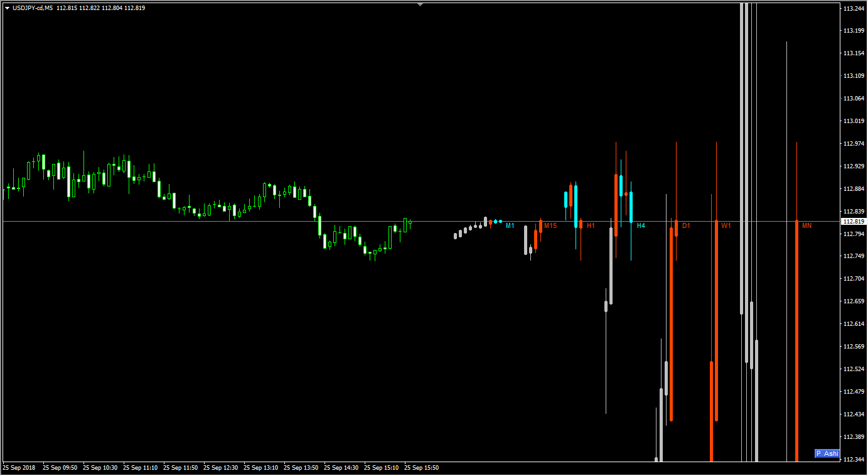Select the MN timeframe label
The image size is (868, 476).
pos(806,225)
